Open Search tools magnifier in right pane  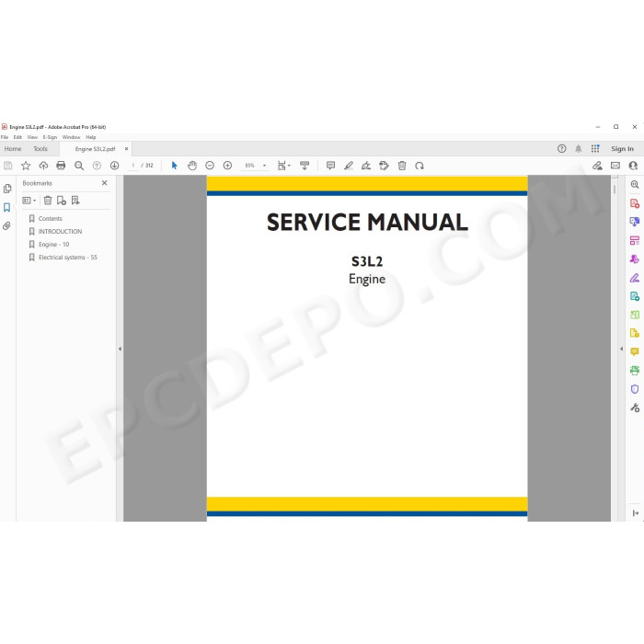(635, 185)
